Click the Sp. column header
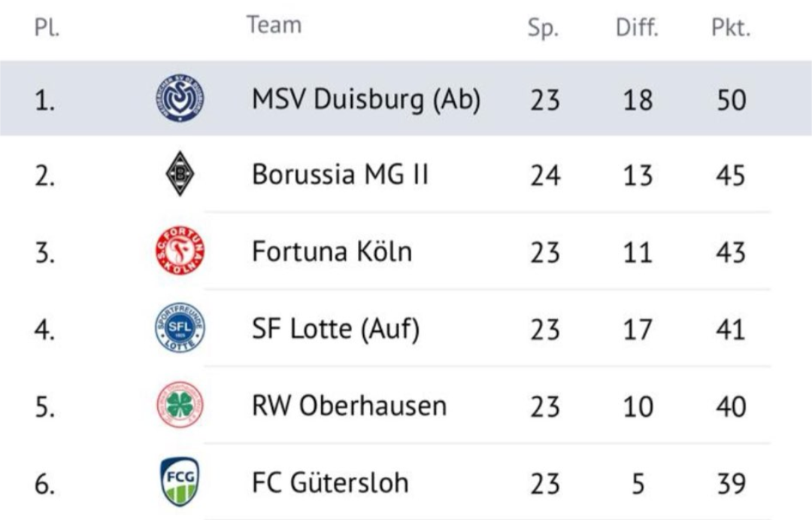The width and height of the screenshot is (812, 520). tap(544, 29)
